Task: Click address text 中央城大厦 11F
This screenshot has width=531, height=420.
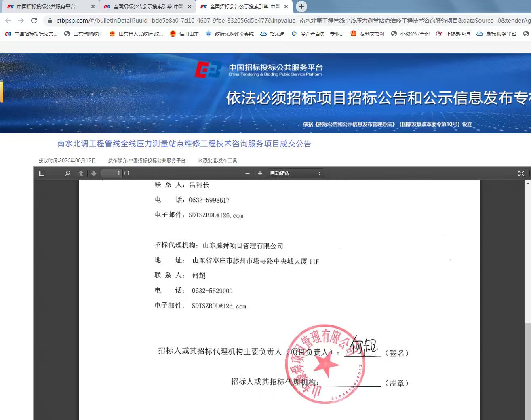Action: [x=297, y=261]
